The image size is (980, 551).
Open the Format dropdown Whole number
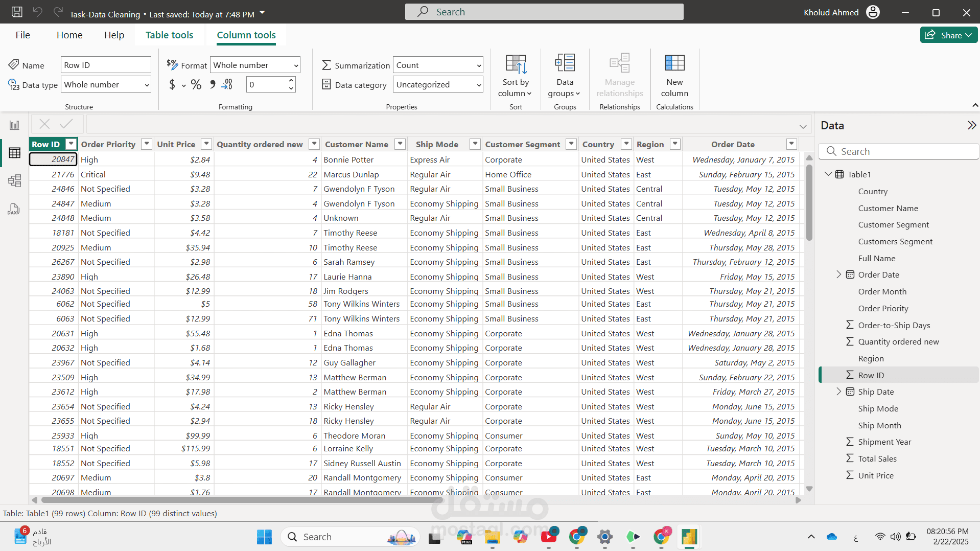pos(255,65)
